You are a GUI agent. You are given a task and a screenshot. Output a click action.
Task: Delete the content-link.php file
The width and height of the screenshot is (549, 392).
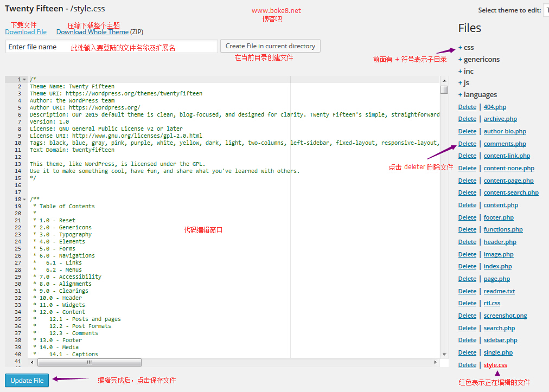tap(467, 156)
